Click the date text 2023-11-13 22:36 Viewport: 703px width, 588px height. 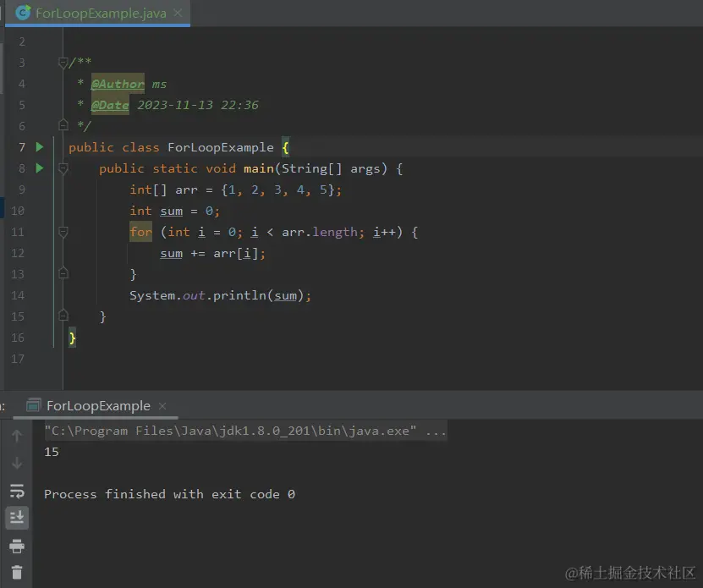pos(198,105)
